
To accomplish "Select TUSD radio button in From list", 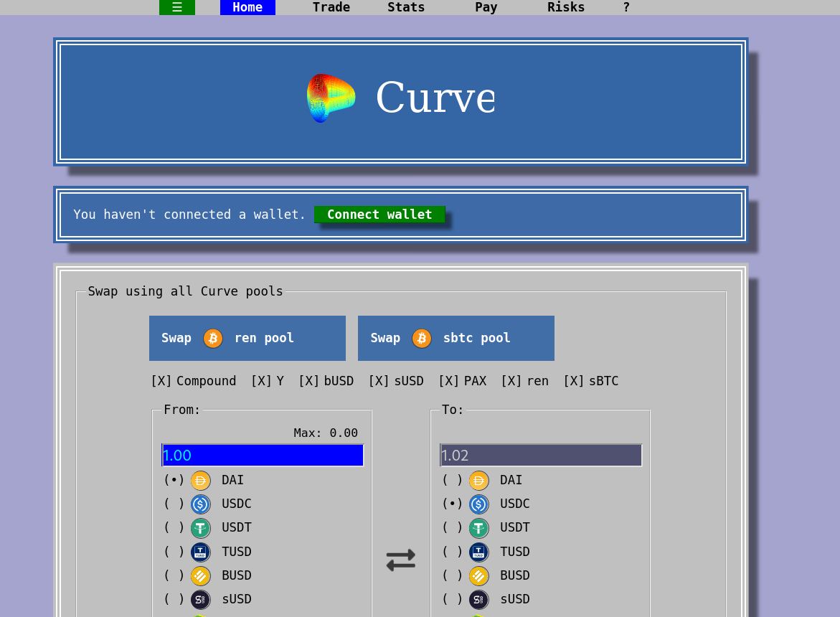I will tap(174, 552).
